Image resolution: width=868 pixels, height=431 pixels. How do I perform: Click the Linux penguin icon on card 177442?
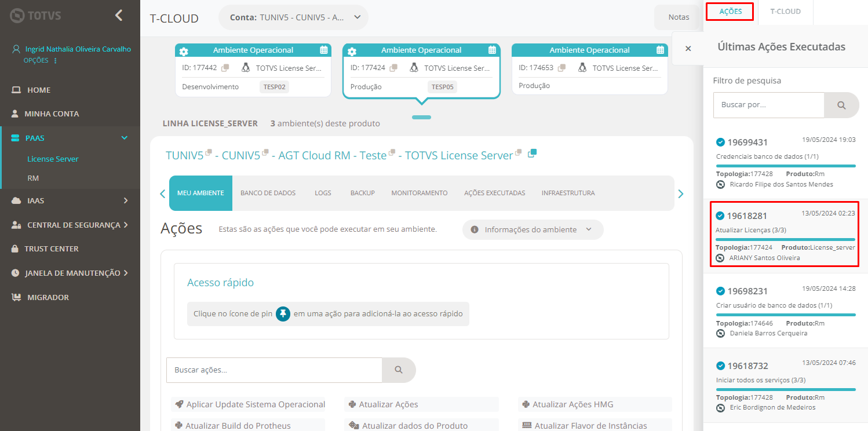point(246,68)
